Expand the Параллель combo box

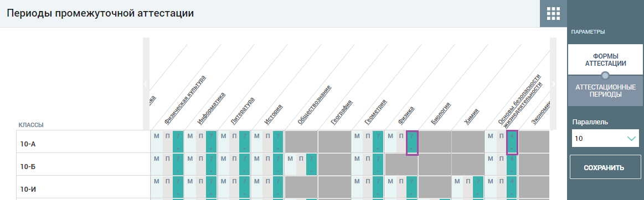click(605, 139)
